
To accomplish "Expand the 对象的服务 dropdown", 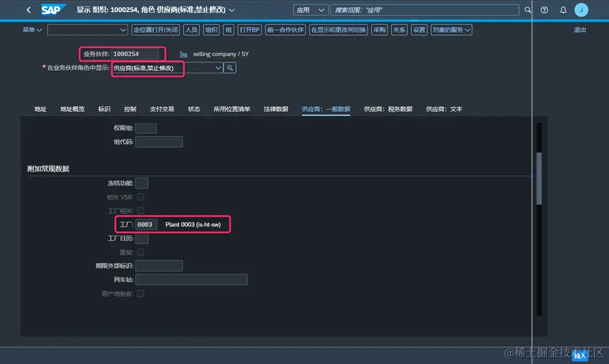I will (x=452, y=30).
